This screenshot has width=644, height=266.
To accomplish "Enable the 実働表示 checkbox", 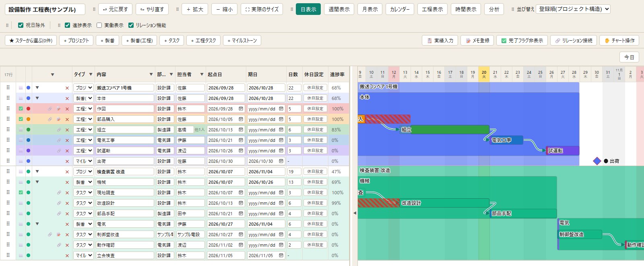I will point(99,25).
